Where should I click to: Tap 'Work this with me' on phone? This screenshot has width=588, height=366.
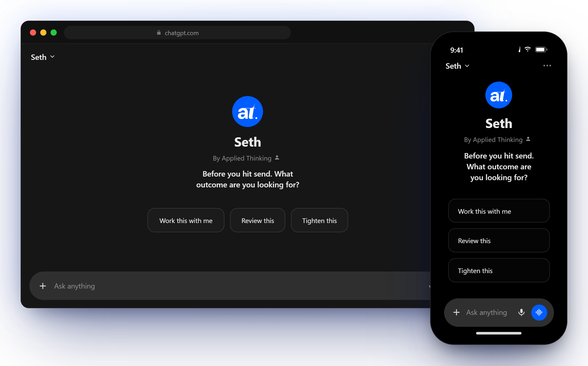coord(499,211)
